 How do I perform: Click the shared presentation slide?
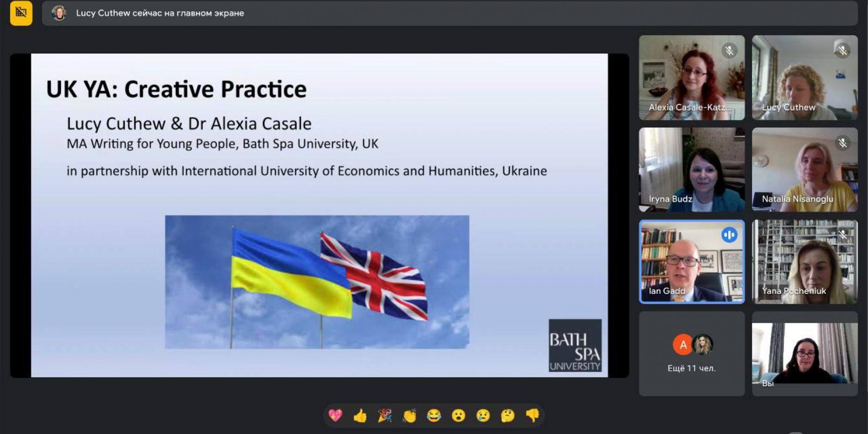pos(319,215)
